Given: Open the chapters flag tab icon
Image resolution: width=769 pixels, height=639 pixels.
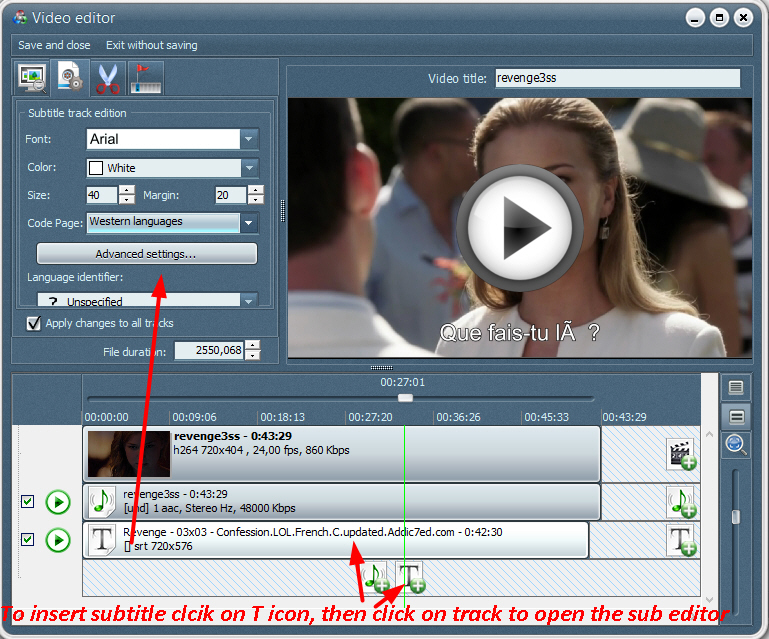Looking at the screenshot, I should 146,78.
